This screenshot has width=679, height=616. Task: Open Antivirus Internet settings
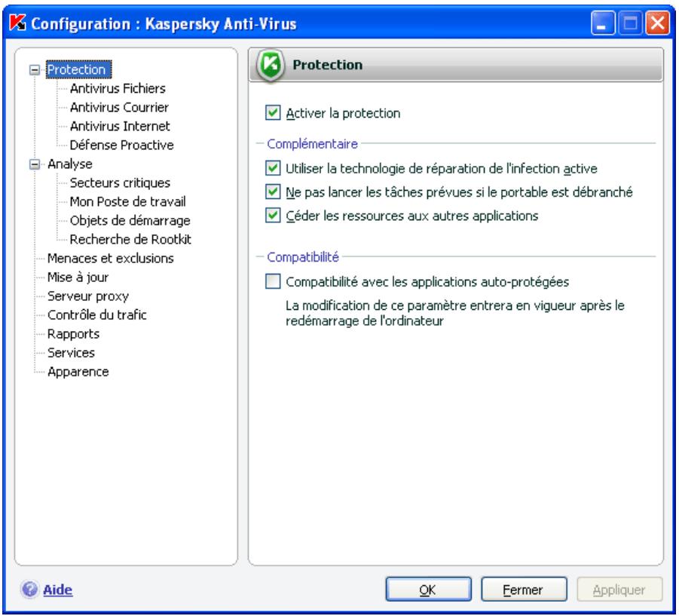coord(120,126)
